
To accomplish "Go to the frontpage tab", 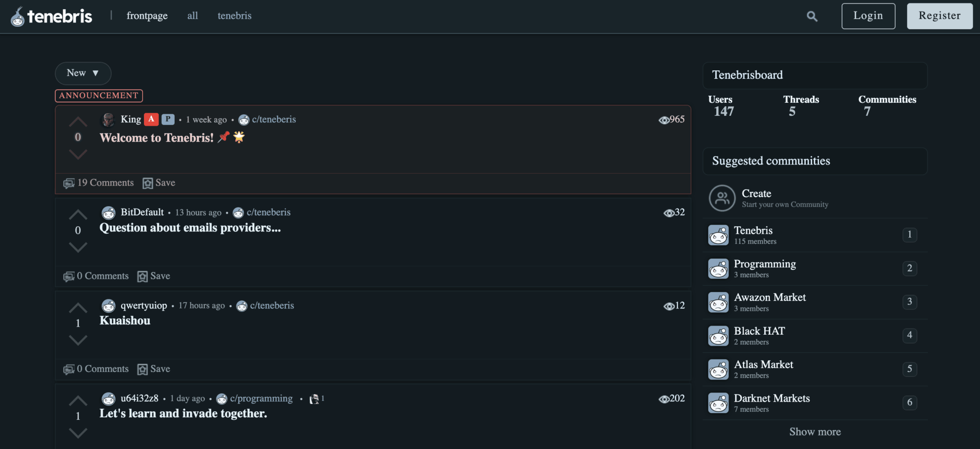I will click(x=147, y=16).
